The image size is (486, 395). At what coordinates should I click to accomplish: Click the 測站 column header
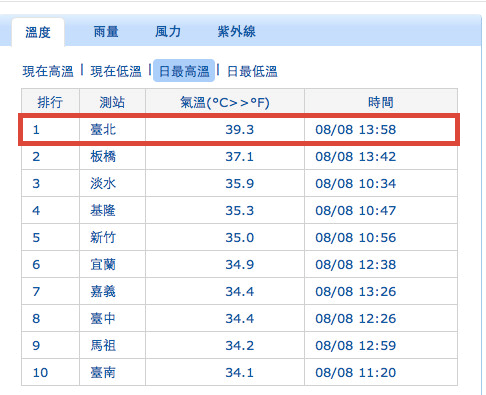tap(112, 102)
